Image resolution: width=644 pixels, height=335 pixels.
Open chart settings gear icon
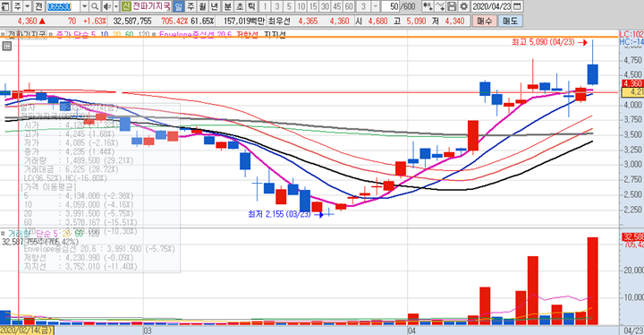[x=463, y=6]
